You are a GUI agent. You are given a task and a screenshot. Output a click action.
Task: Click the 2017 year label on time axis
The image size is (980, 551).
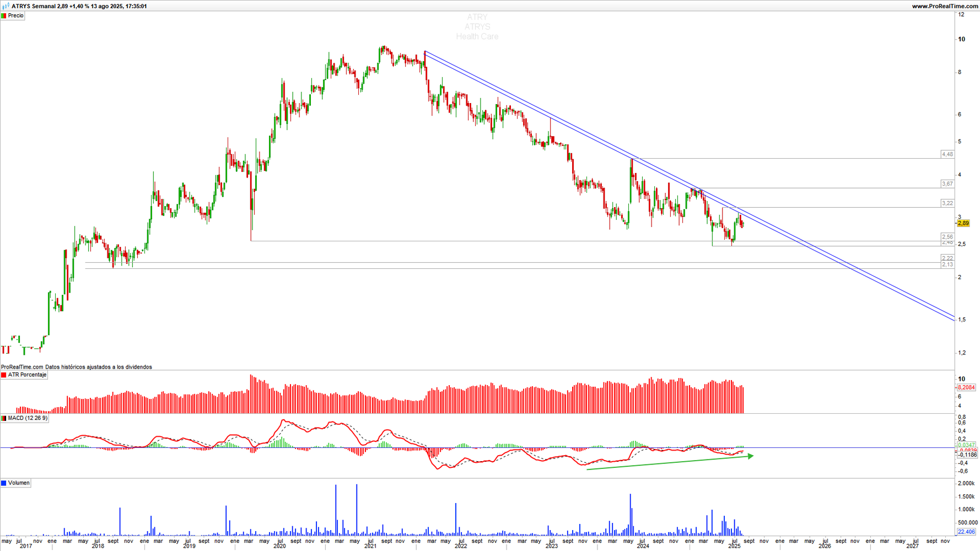click(x=26, y=547)
